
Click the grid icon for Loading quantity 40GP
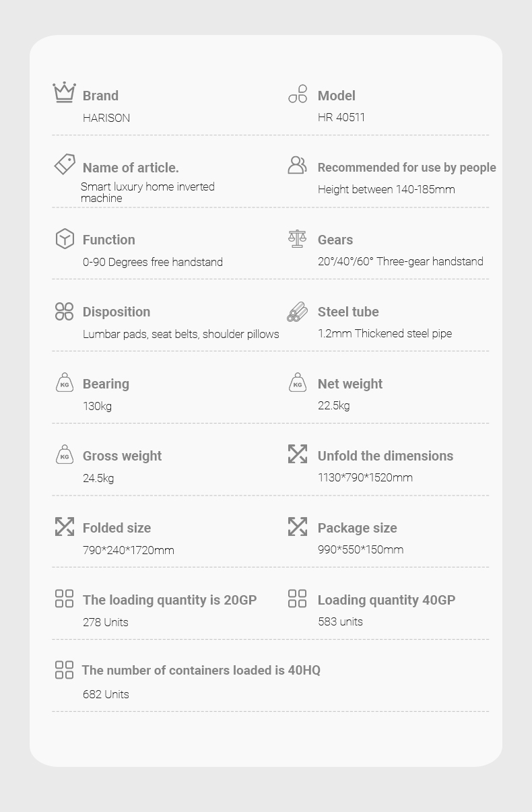click(297, 599)
